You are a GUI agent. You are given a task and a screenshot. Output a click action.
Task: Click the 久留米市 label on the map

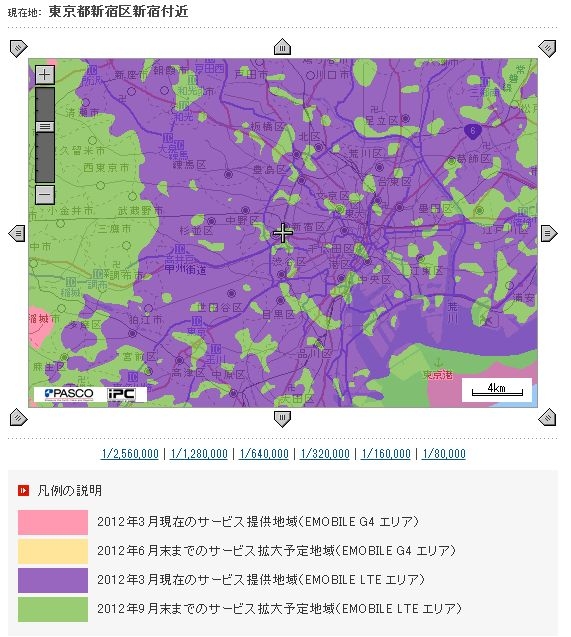click(x=82, y=151)
